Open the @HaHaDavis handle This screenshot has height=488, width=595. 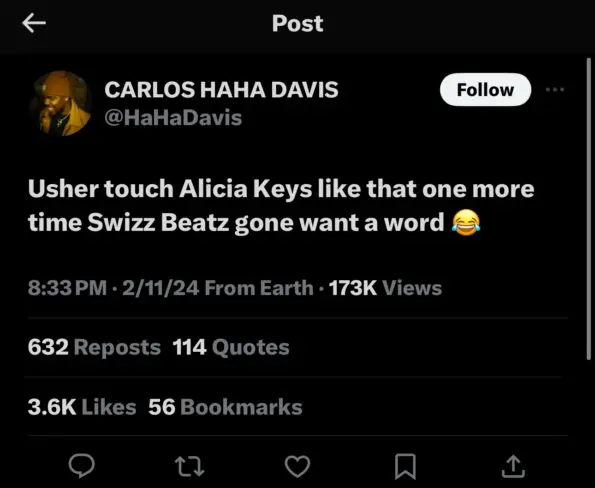(x=173, y=117)
